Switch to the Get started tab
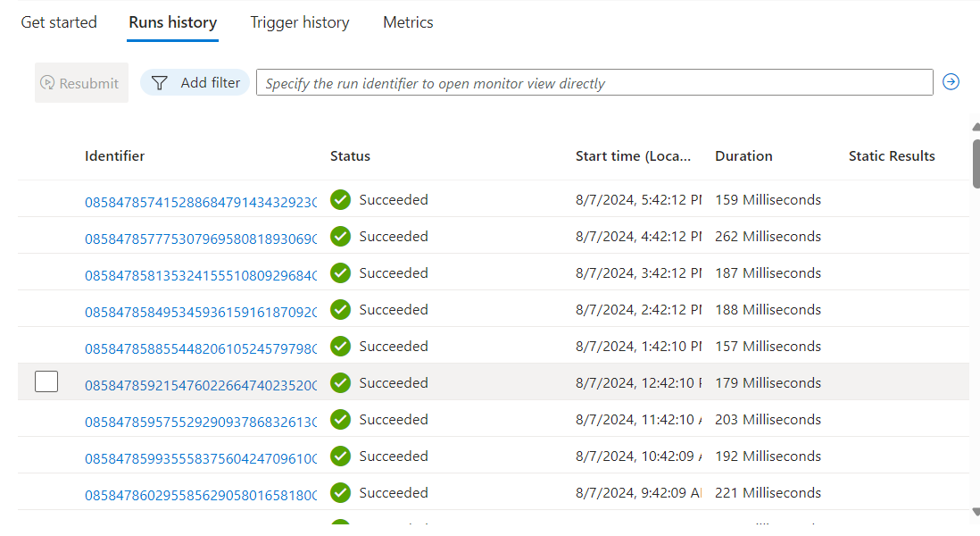The width and height of the screenshot is (980, 536). point(59,22)
